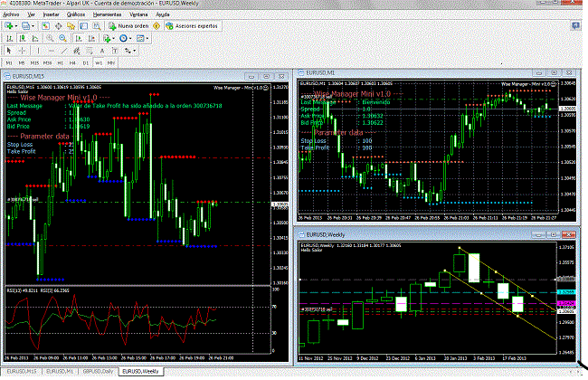The height and width of the screenshot is (380, 588).
Task: Select the text tool labeled A
Action: (x=102, y=51)
